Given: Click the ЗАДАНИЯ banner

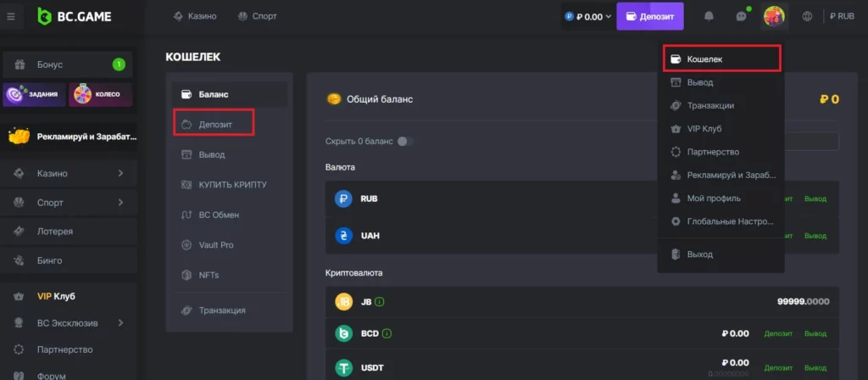Looking at the screenshot, I should [x=34, y=95].
